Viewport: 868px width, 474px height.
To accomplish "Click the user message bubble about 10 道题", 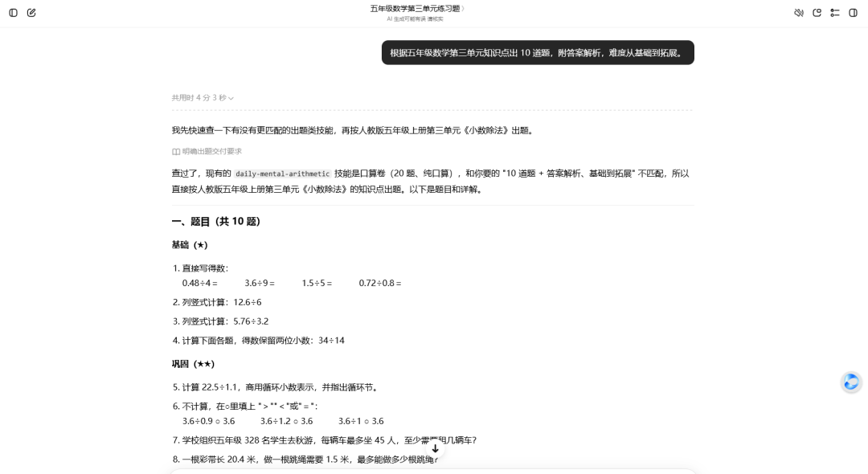I will (x=538, y=52).
